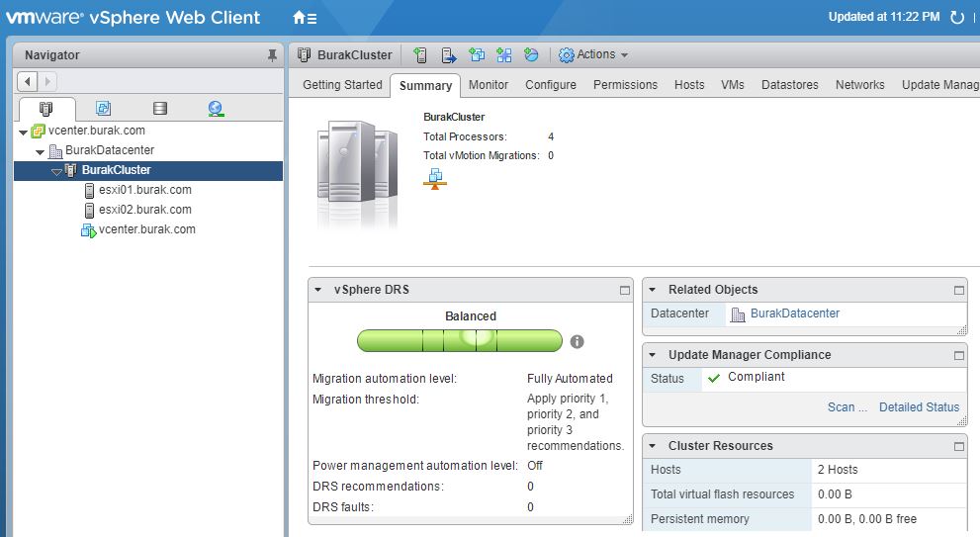This screenshot has width=980, height=537.
Task: Click the Compliant status text
Action: [756, 377]
